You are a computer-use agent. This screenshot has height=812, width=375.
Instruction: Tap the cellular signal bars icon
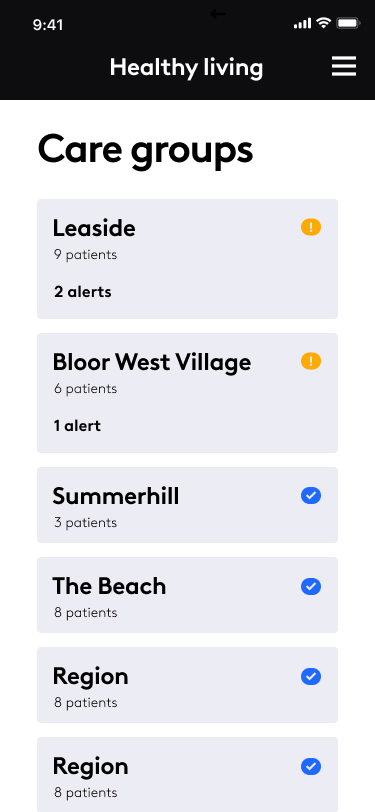(x=302, y=23)
